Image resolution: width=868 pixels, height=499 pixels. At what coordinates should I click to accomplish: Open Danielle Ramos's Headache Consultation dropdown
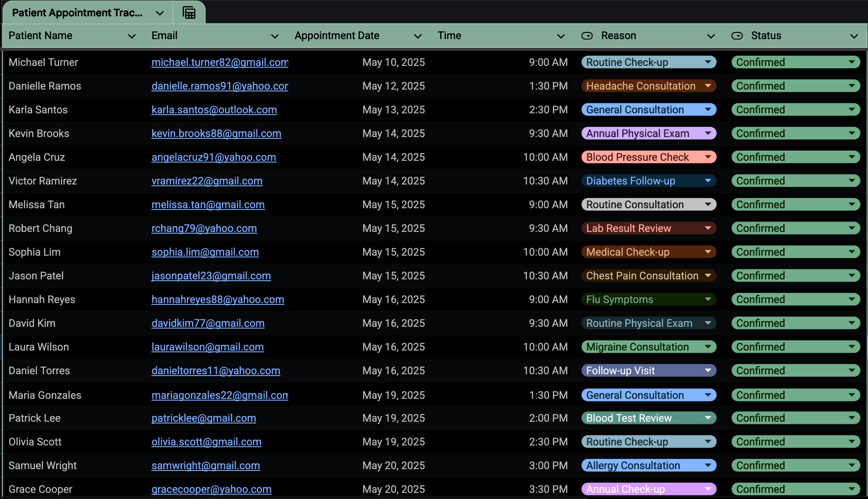coord(708,86)
